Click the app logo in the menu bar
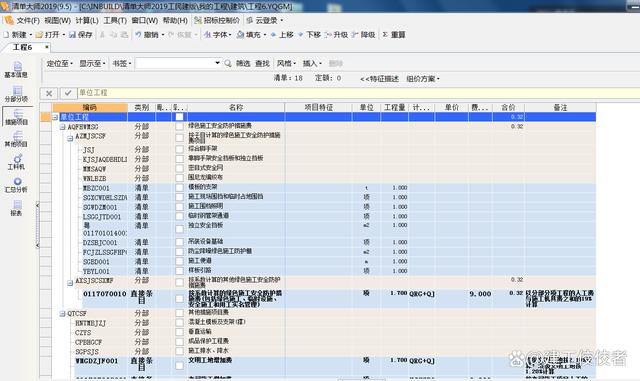The height and width of the screenshot is (381, 640). point(8,20)
